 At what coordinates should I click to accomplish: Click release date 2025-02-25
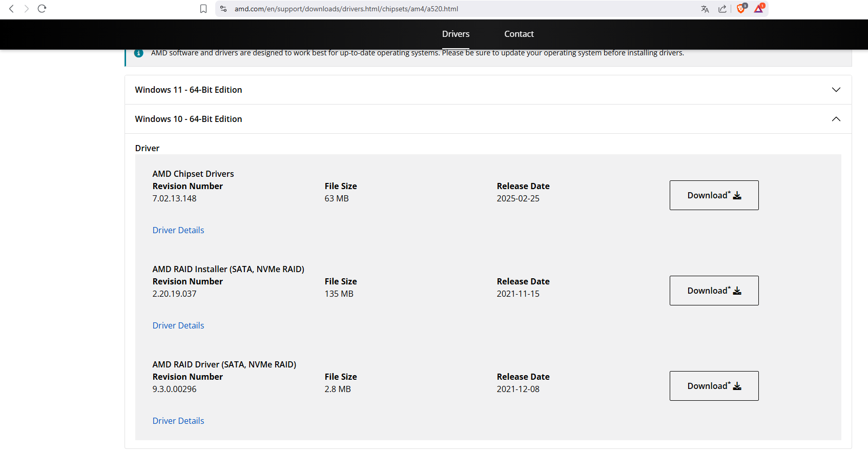point(518,198)
